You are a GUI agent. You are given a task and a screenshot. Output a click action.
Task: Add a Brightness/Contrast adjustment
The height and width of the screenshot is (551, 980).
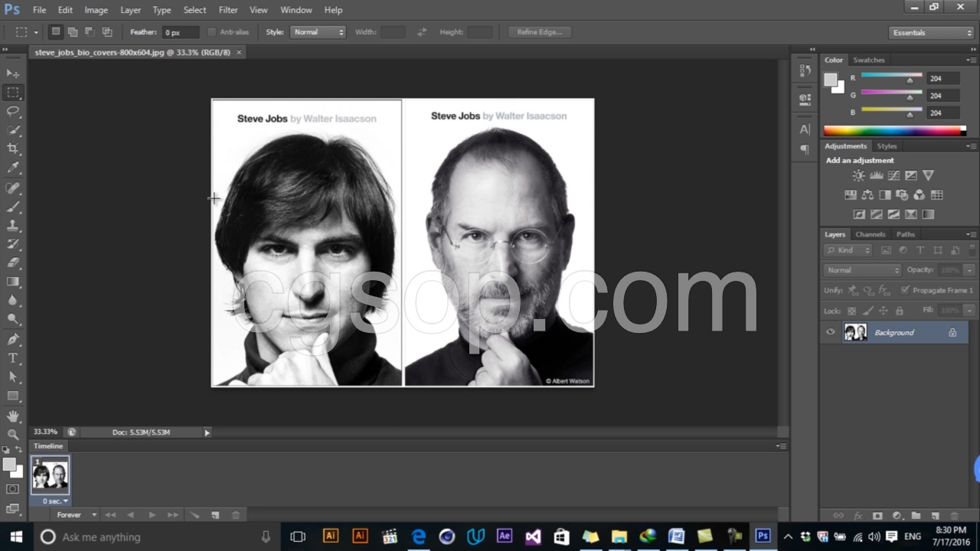coord(859,176)
